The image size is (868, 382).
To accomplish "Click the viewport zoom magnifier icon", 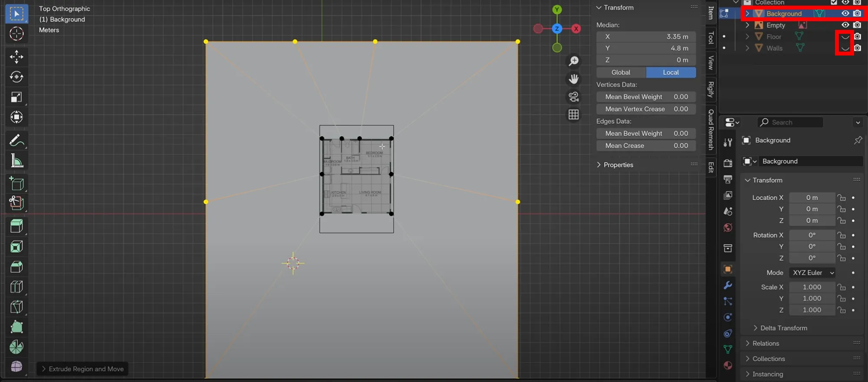I will [574, 61].
